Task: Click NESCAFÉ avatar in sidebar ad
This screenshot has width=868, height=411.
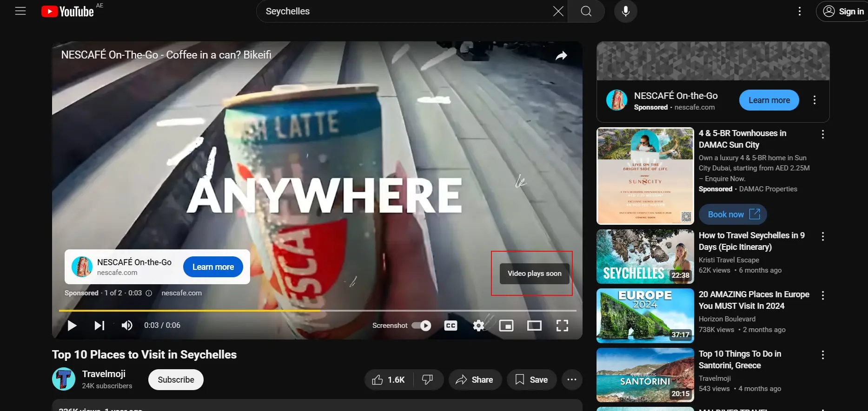Action: pos(617,100)
